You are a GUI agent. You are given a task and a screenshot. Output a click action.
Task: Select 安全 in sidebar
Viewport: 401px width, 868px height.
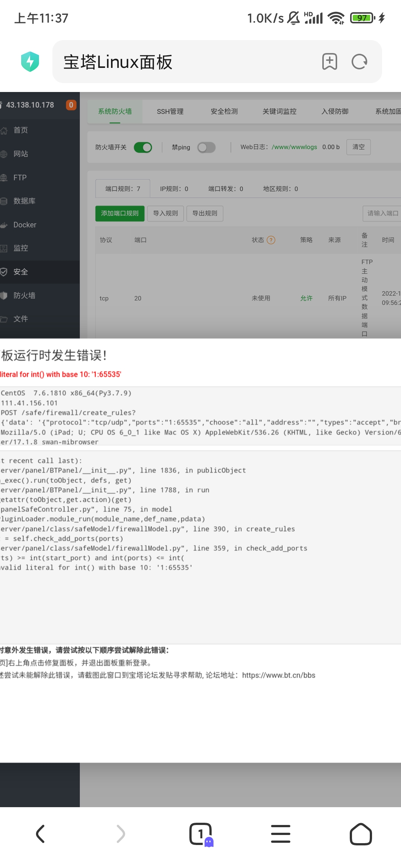pos(40,272)
